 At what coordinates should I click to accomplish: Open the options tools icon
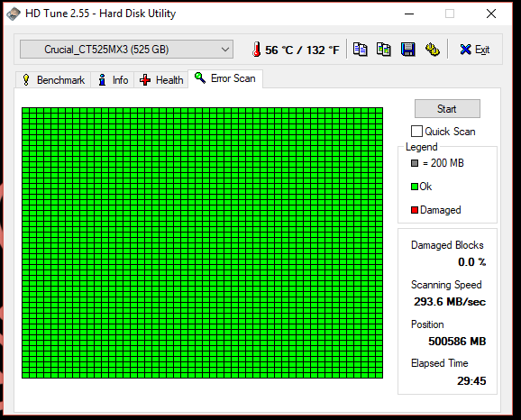[433, 50]
